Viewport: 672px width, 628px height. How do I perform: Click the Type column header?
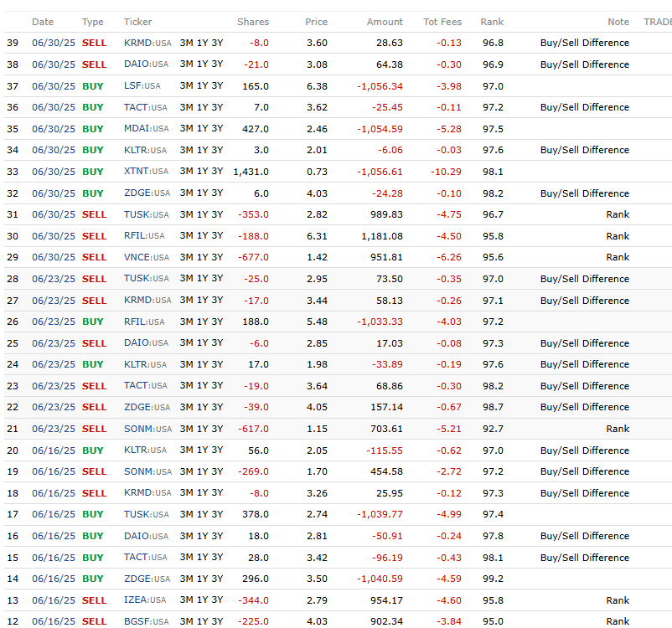point(93,22)
